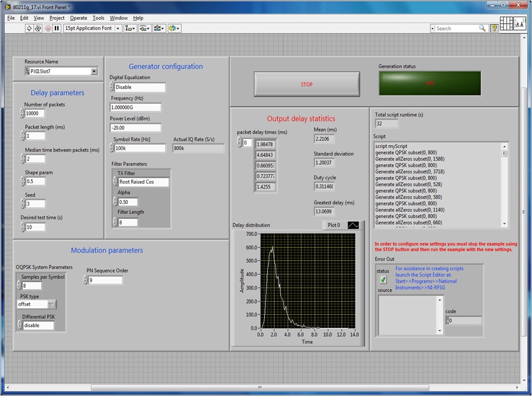
Task: Expand the Resource Name PXI1Slot7 dropdown
Action: click(x=94, y=71)
